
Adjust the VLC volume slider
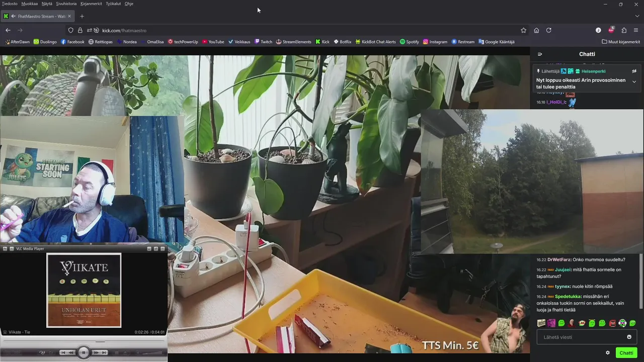click(152, 352)
